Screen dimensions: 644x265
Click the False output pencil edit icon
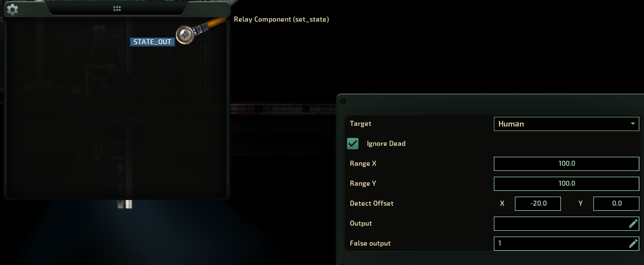(633, 243)
